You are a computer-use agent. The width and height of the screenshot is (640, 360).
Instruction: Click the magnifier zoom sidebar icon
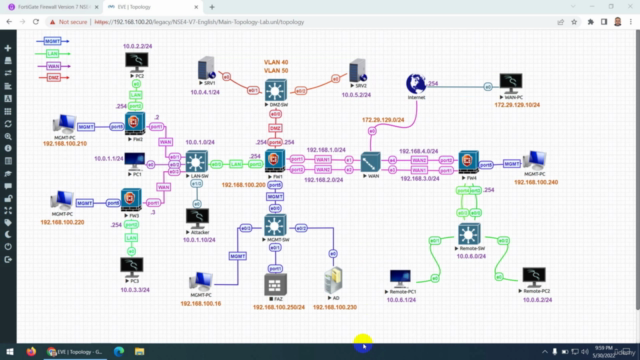coord(8,136)
